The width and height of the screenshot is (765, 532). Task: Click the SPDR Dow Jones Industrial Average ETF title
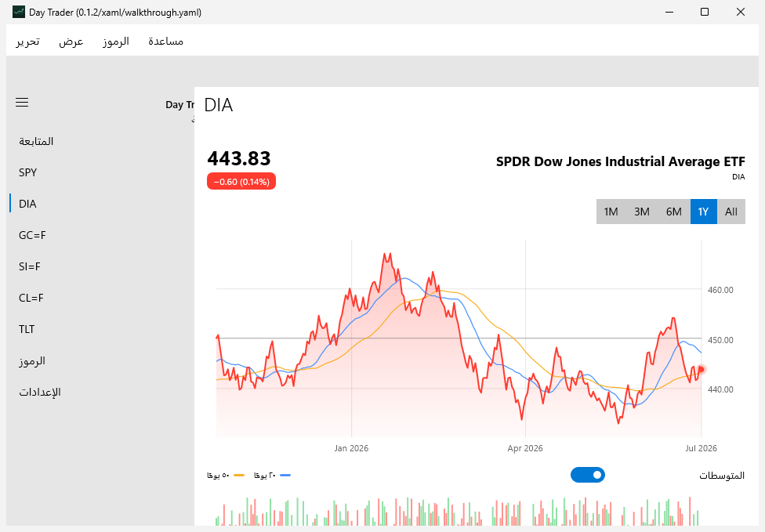620,161
